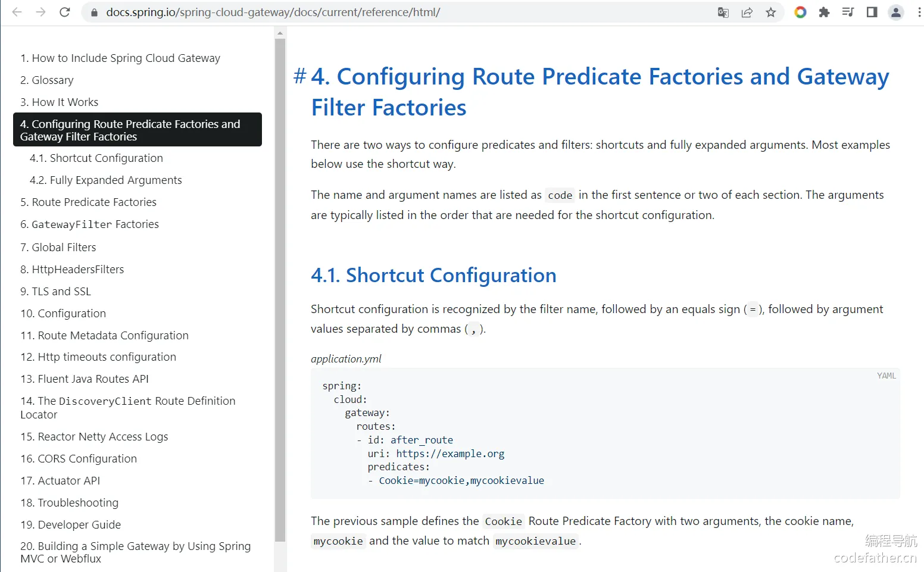The width and height of the screenshot is (924, 572).
Task: Open the Extensions puzzle icon
Action: [825, 12]
